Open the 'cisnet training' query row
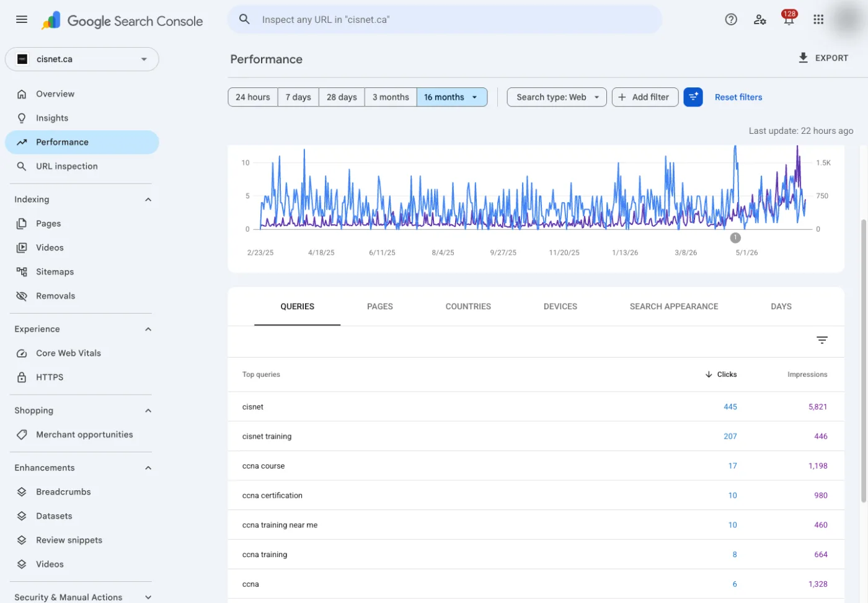Viewport: 868px width, 603px height. click(x=536, y=436)
